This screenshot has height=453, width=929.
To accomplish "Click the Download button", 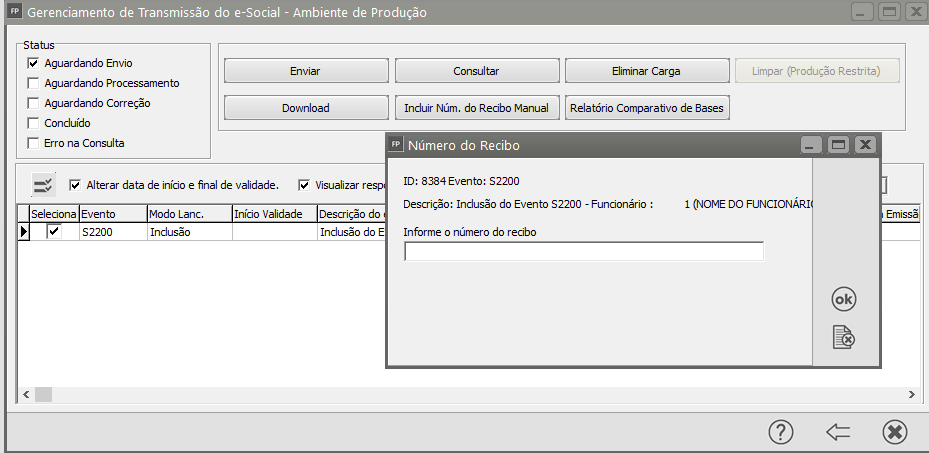I will click(x=306, y=108).
